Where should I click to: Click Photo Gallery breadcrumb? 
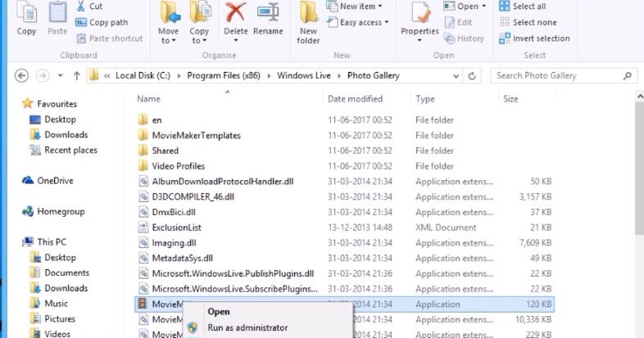(374, 75)
